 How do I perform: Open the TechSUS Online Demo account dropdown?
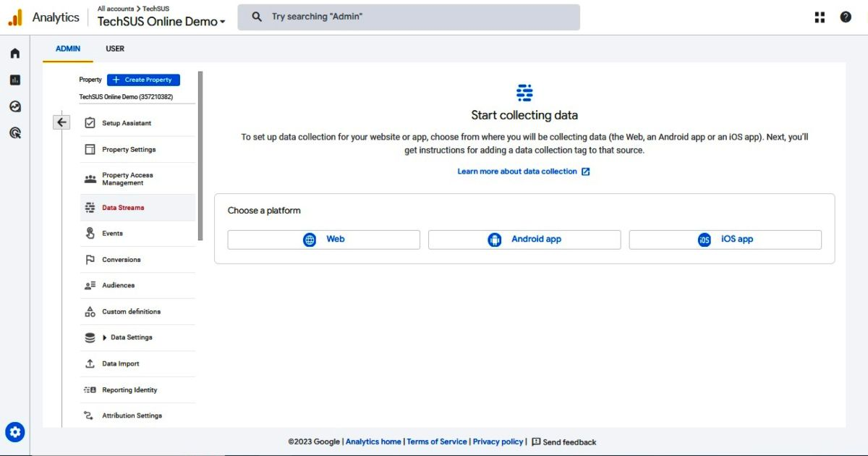(161, 21)
